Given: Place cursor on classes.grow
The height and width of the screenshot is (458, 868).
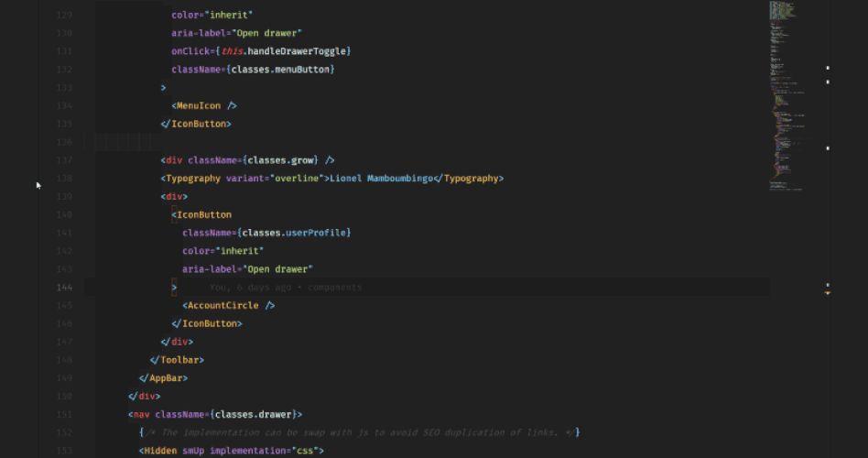Looking at the screenshot, I should pos(280,160).
